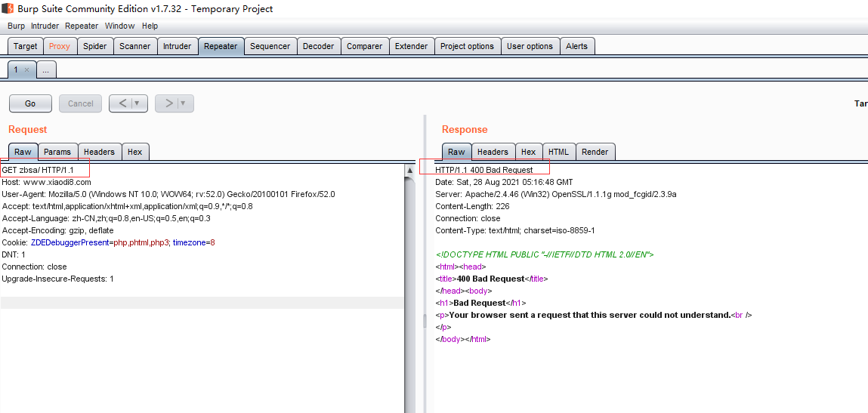Screen dimensions: 868x413
Task: Click the Host: www.xiaodi8.com header line
Action: tap(47, 182)
